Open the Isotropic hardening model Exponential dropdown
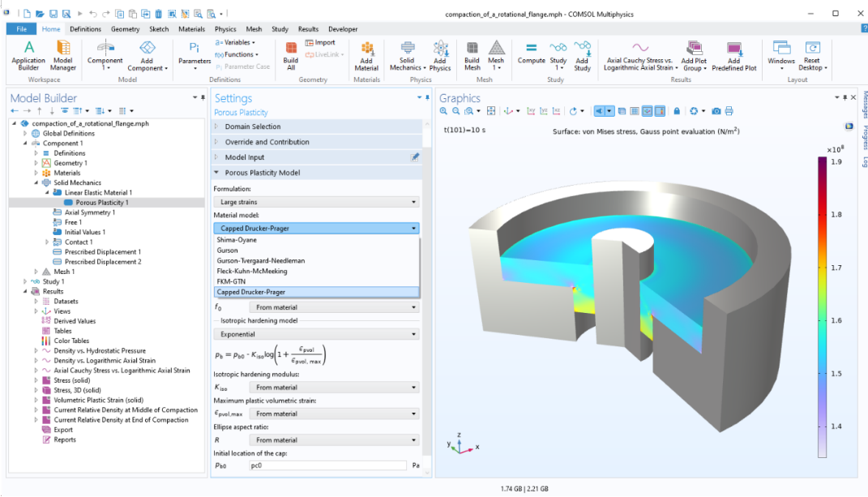This screenshot has height=497, width=868. pos(316,334)
